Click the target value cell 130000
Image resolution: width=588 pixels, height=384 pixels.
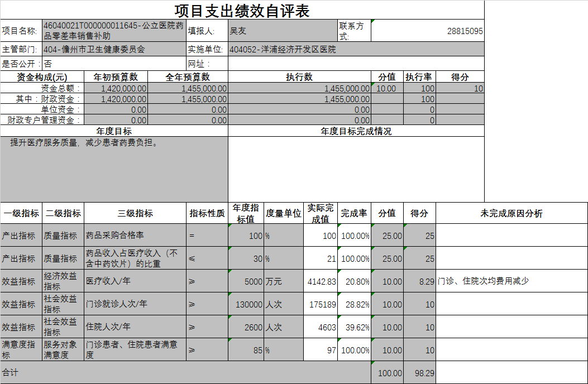click(x=246, y=304)
